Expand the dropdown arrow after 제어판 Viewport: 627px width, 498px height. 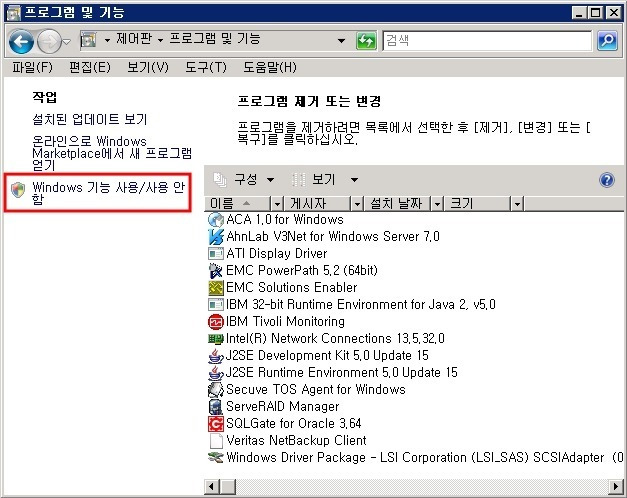(160, 40)
